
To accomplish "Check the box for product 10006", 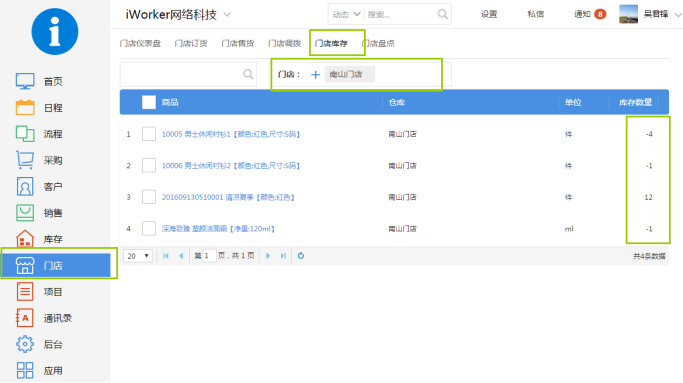I will [149, 166].
